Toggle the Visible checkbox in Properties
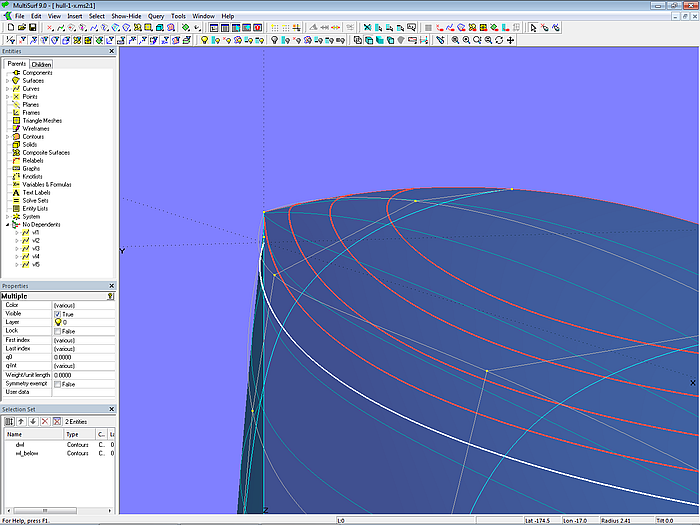Screen dimensions: 700x525 coord(57,314)
